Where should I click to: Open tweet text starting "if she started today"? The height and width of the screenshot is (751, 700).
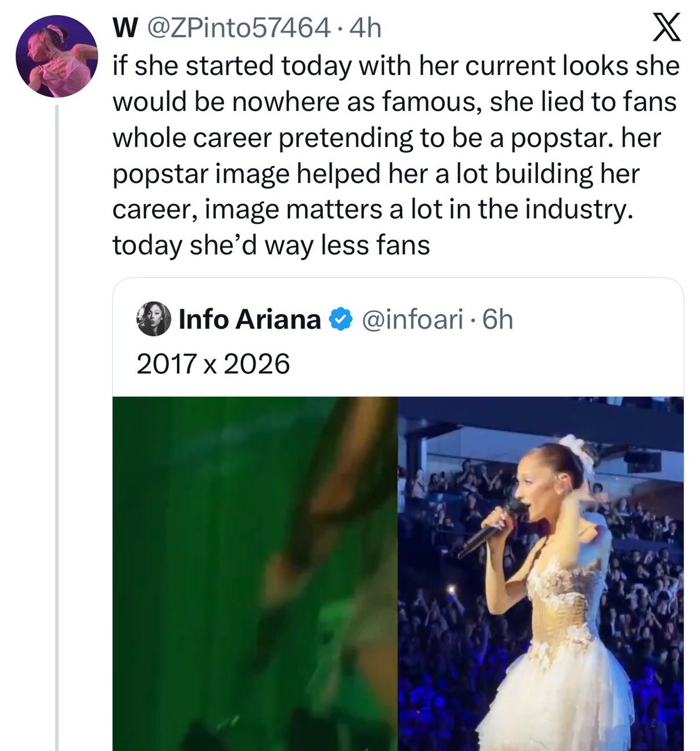pyautogui.click(x=395, y=155)
